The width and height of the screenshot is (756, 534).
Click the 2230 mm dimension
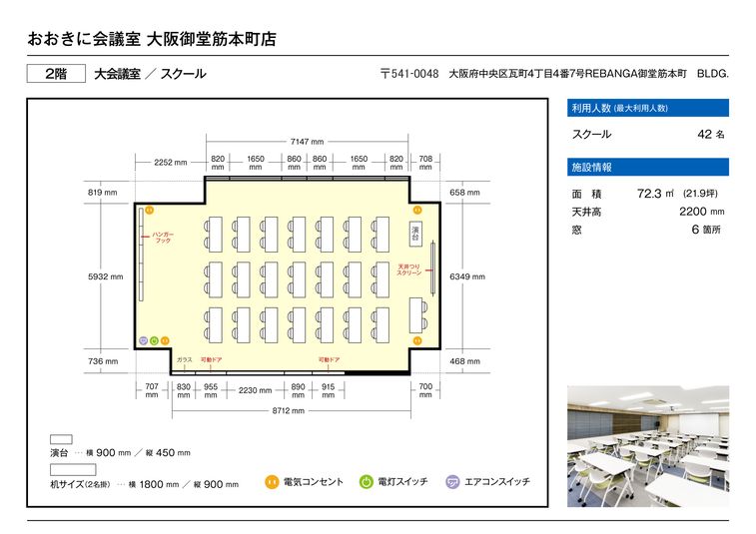click(255, 390)
